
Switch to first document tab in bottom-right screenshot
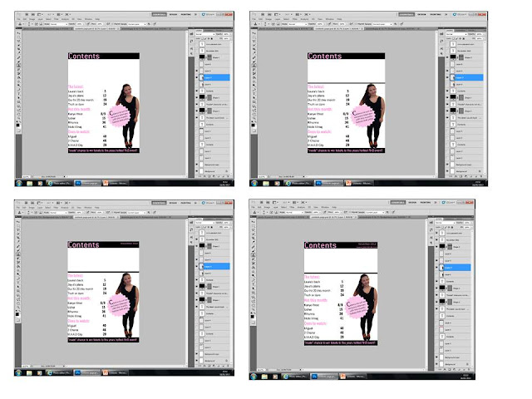coord(283,217)
